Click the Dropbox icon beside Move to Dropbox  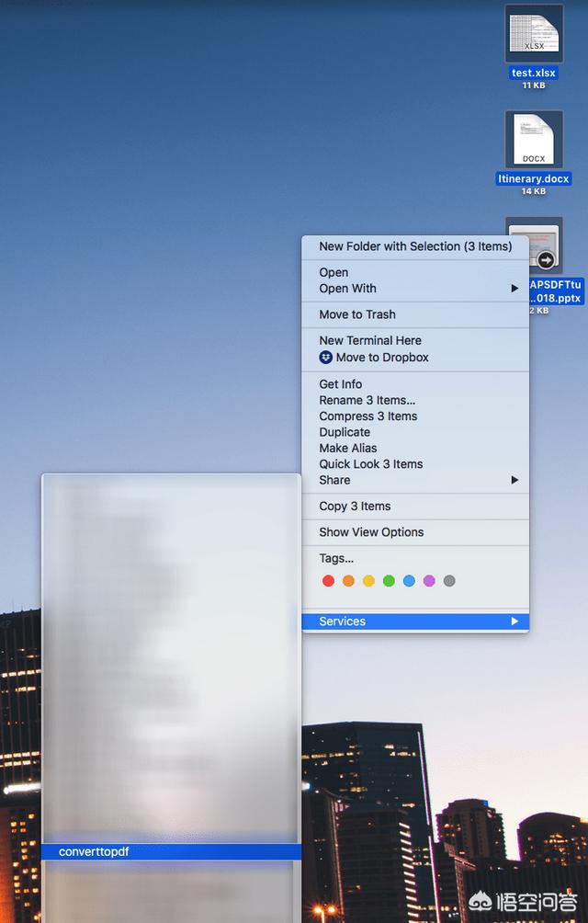(x=326, y=358)
